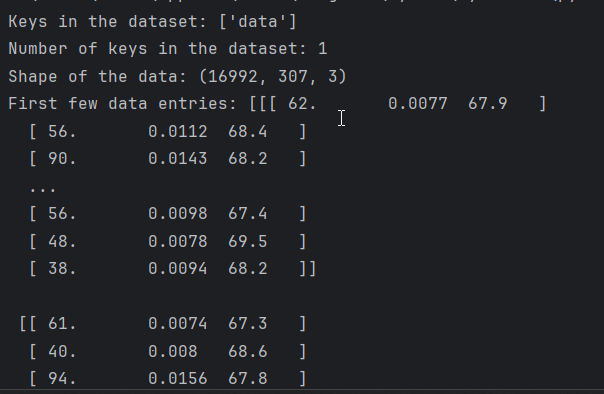Select 16992 in the shape tuple

tap(232, 77)
